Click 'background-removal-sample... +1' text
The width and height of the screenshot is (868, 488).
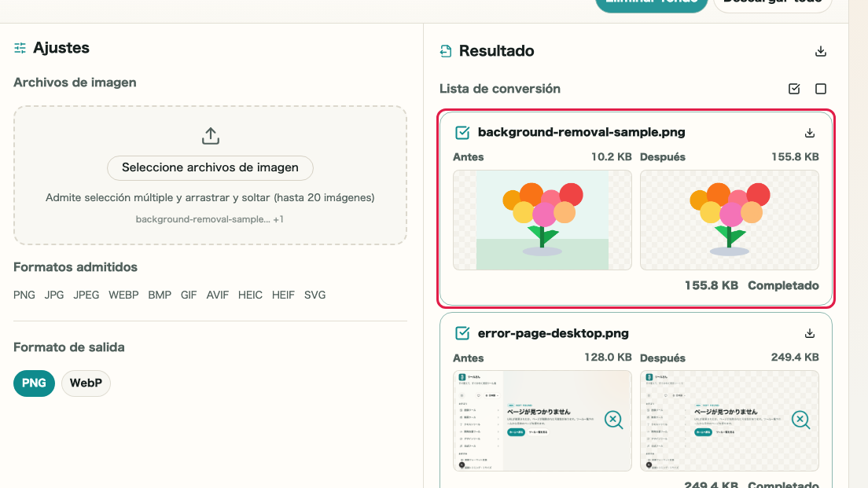210,219
